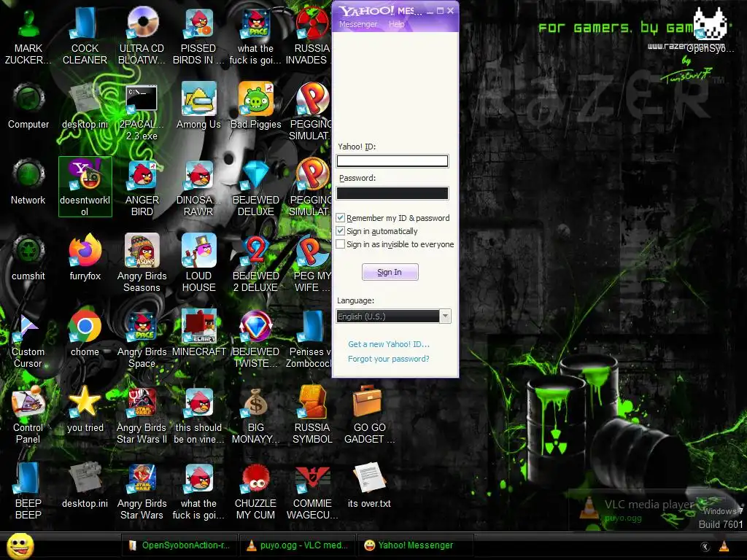The width and height of the screenshot is (747, 560).
Task: Expand the Language dropdown arrow
Action: tap(445, 316)
